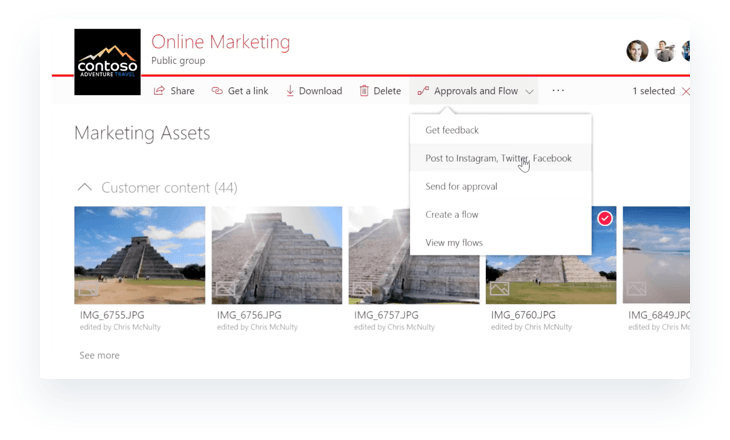730x440 pixels.
Task: Click the IMG_6756.JPG file name
Action: [249, 315]
